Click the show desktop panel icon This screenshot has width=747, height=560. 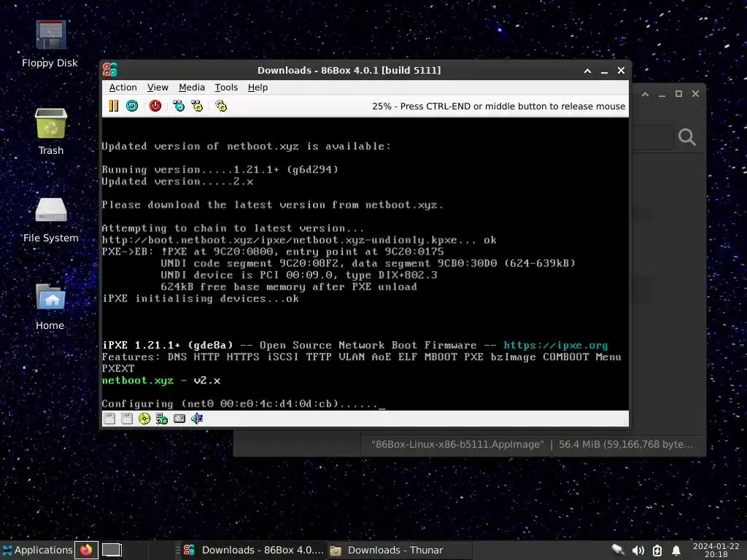pos(112,550)
